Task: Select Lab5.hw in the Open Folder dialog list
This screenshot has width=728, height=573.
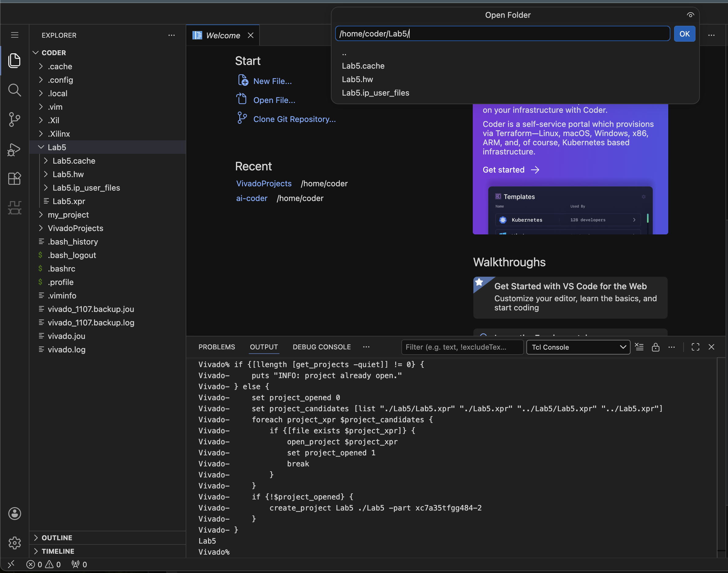Action: pyautogui.click(x=357, y=79)
